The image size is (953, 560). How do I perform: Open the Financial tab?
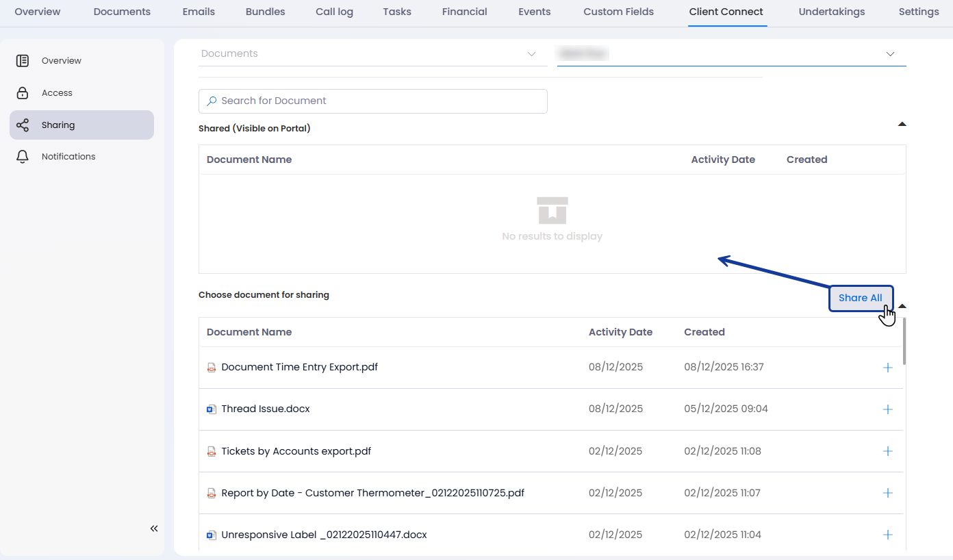click(x=464, y=12)
